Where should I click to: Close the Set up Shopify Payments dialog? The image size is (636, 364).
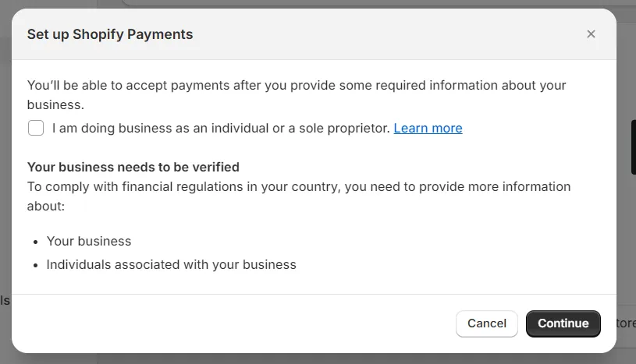(591, 34)
